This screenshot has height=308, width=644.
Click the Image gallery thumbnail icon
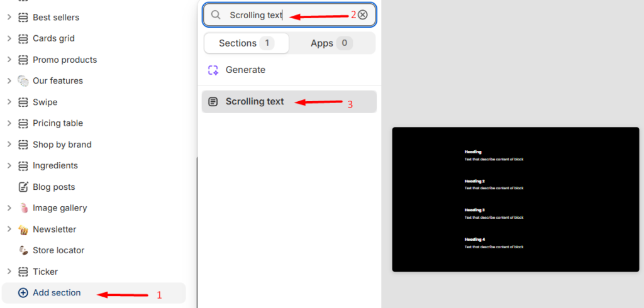point(23,208)
